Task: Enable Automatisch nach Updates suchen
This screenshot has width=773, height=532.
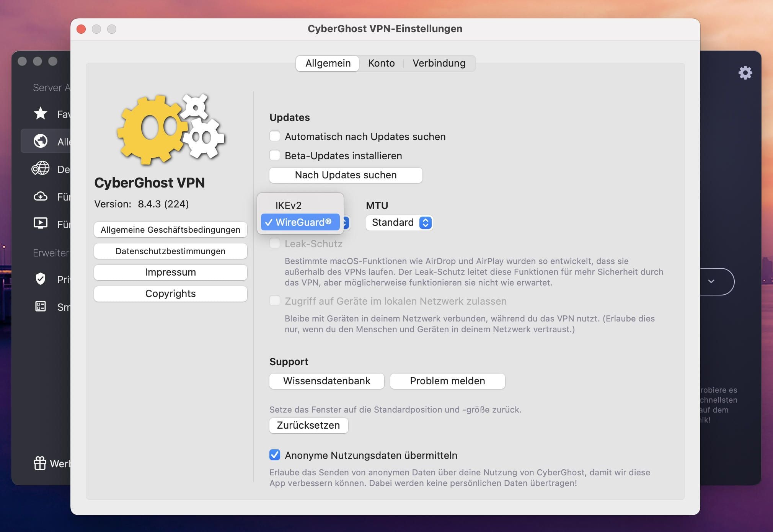Action: pyautogui.click(x=275, y=136)
